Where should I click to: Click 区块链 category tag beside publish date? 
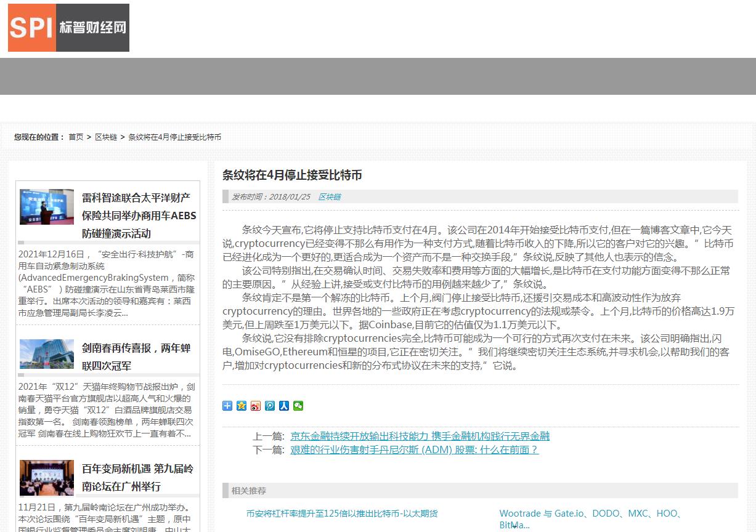pyautogui.click(x=329, y=196)
